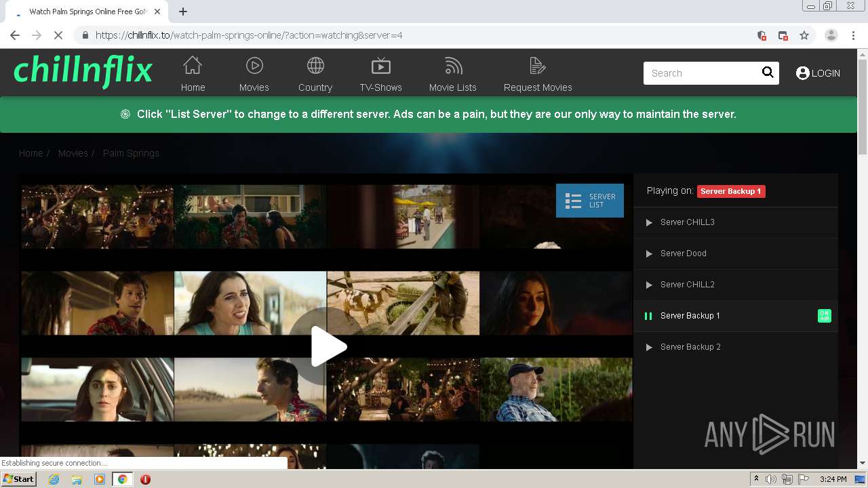Click the site lock icon
Image resolution: width=868 pixels, height=488 pixels.
click(x=85, y=35)
